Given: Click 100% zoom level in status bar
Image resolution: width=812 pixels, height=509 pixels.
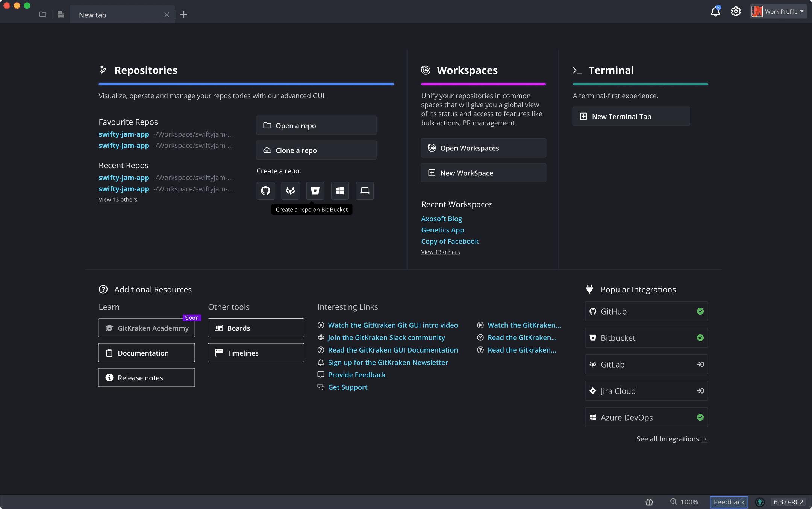Looking at the screenshot, I should pyautogui.click(x=689, y=502).
